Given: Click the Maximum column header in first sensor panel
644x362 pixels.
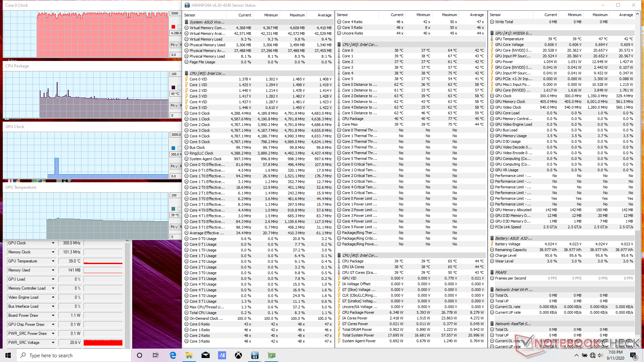Looking at the screenshot, I should [297, 15].
